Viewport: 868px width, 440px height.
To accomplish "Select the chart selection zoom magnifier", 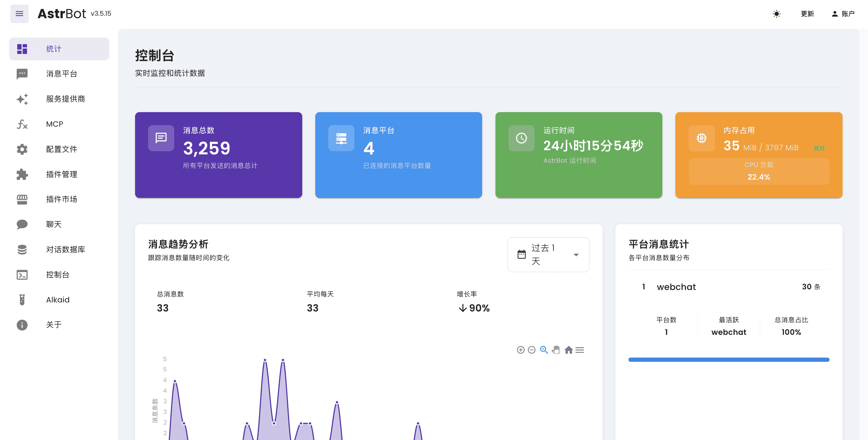I will pyautogui.click(x=544, y=350).
